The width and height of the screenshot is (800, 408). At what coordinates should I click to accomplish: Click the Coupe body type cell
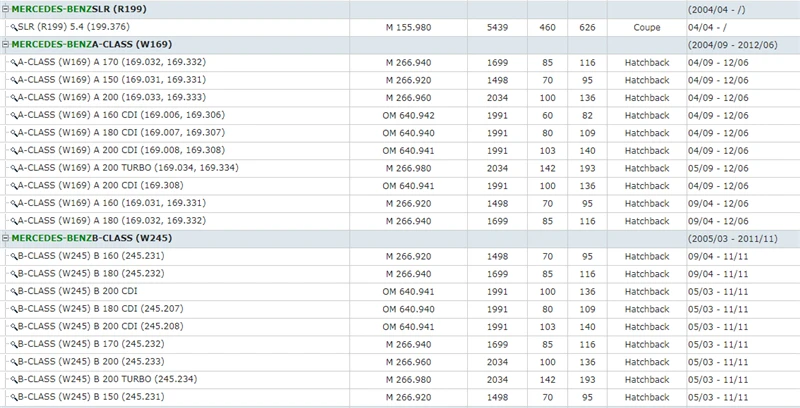coord(646,28)
